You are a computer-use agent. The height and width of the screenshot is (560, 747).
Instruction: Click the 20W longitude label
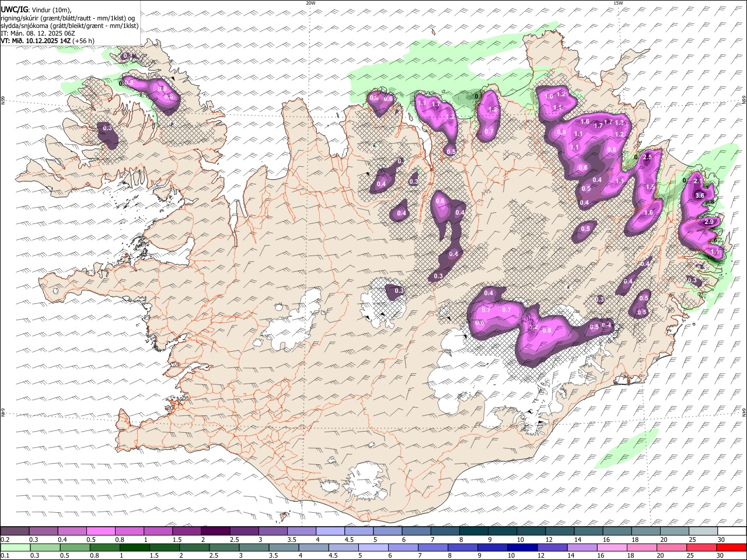tap(310, 3)
